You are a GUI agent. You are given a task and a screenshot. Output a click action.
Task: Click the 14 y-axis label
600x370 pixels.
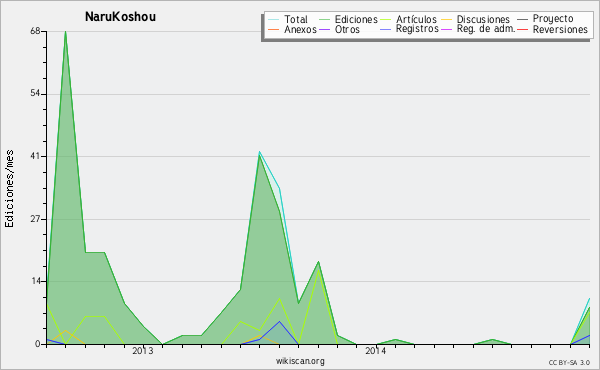pos(35,281)
